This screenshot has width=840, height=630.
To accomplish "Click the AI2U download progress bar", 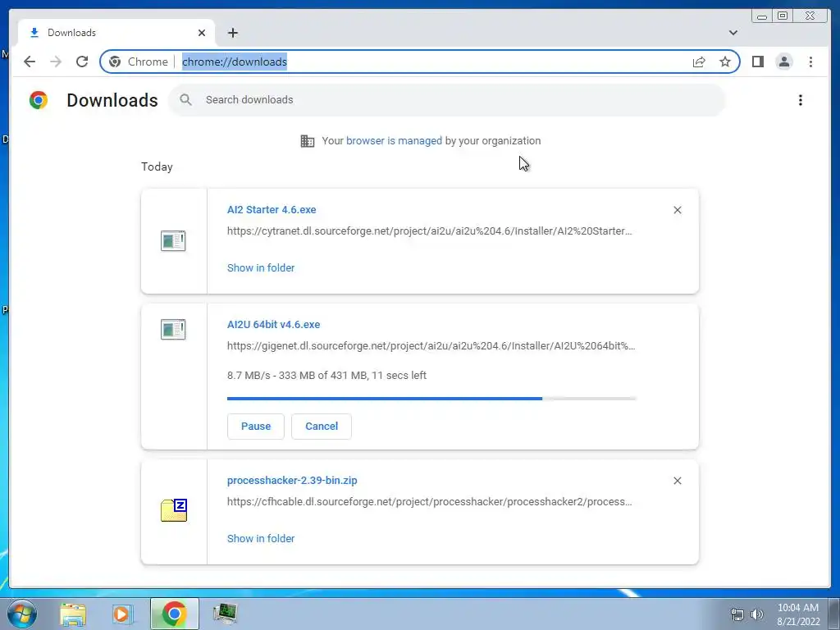I will tap(431, 399).
